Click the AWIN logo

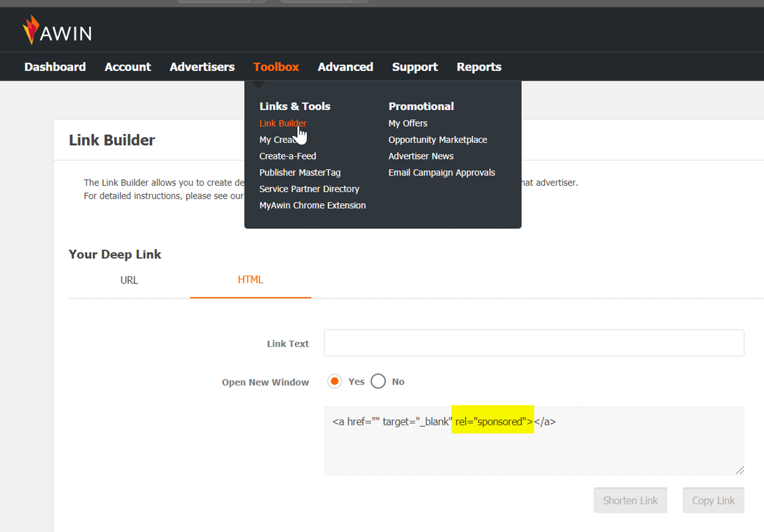[57, 31]
